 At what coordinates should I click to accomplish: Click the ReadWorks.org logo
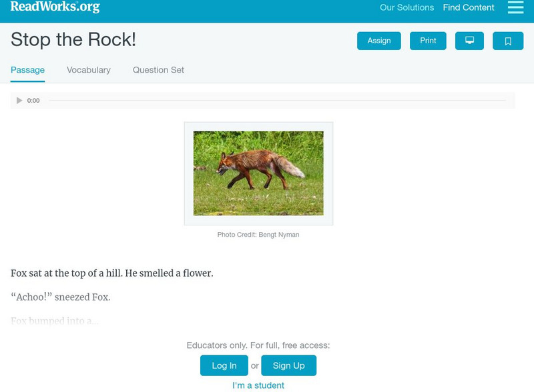click(55, 7)
